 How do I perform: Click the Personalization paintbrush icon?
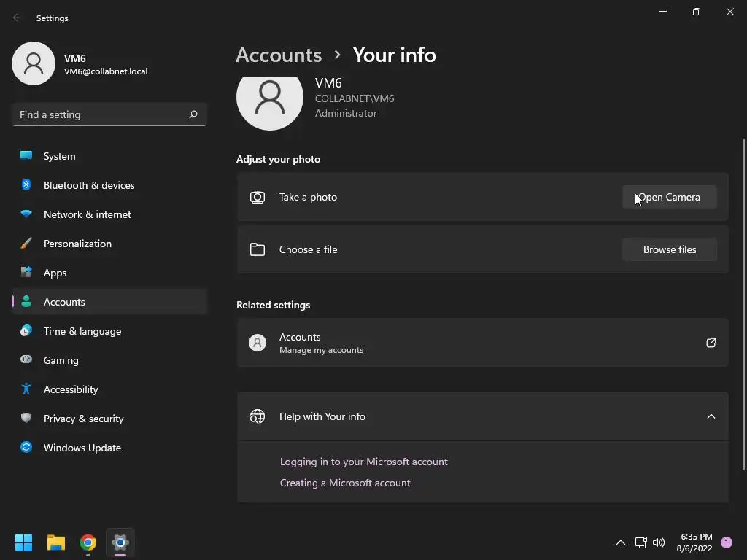click(26, 244)
